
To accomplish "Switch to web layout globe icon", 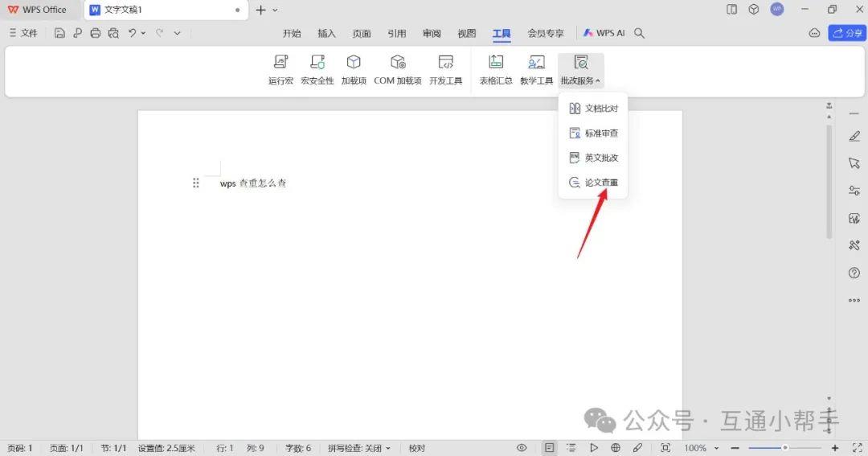I will (616, 448).
